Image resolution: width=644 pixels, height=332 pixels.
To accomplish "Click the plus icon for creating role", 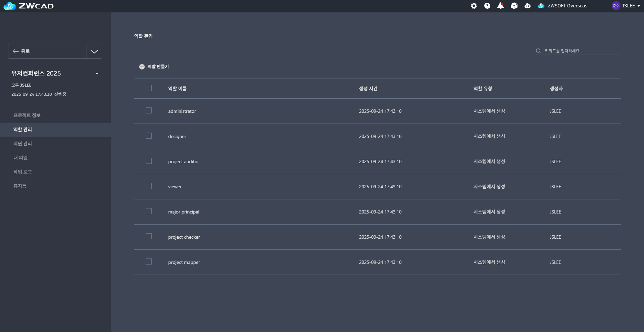I will [x=142, y=67].
